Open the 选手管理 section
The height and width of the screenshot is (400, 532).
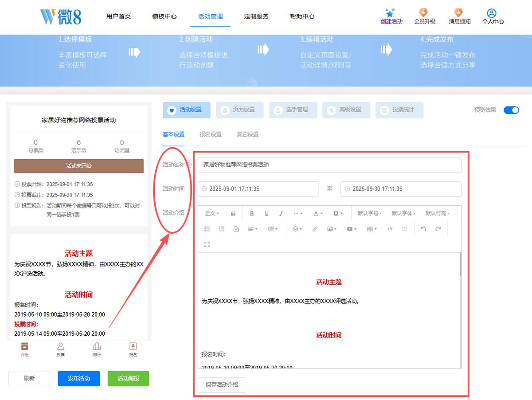point(293,110)
